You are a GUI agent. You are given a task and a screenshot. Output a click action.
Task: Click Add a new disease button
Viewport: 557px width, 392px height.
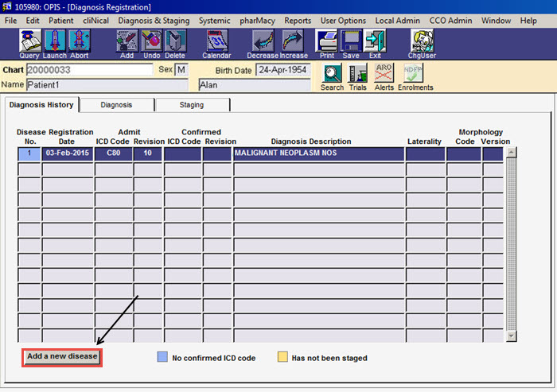point(62,357)
